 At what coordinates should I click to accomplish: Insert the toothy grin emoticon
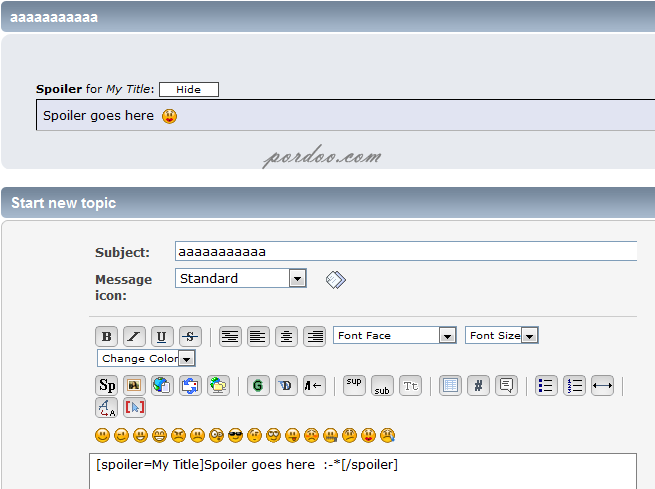tap(159, 436)
